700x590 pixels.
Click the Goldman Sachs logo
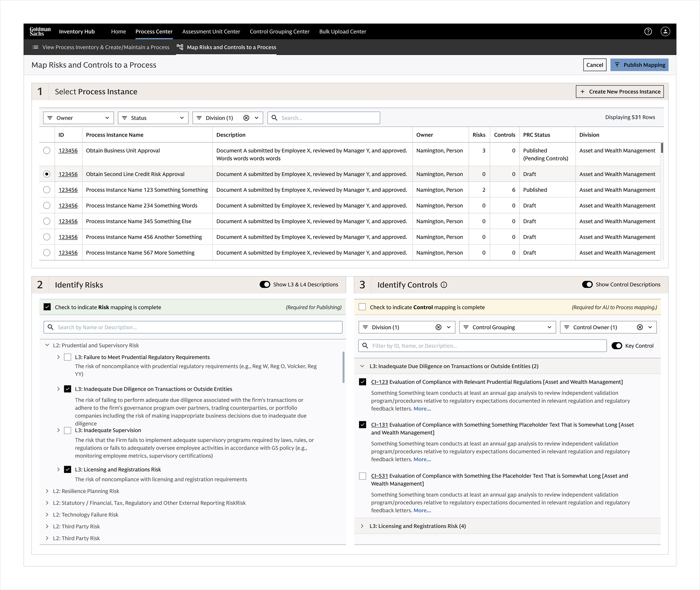[40, 31]
